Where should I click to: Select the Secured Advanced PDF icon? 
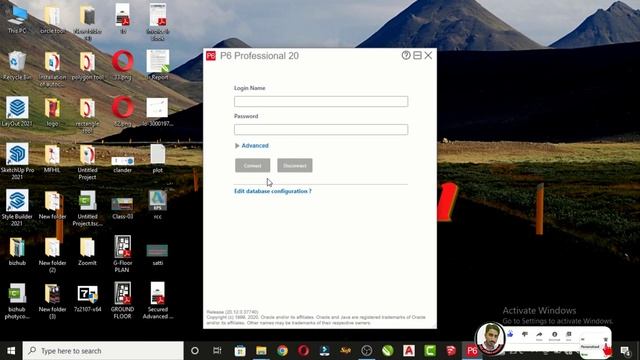click(x=158, y=300)
